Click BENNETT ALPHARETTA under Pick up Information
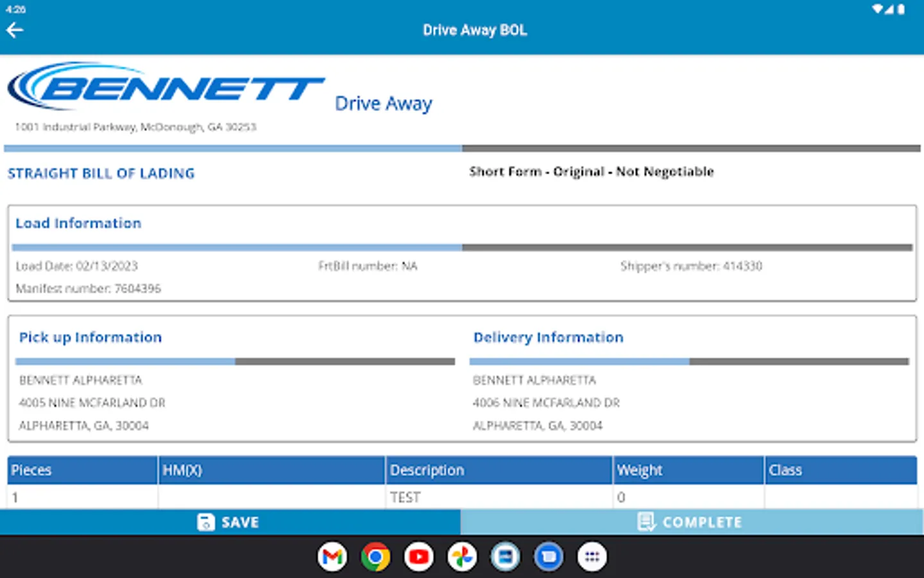Image resolution: width=924 pixels, height=578 pixels. [81, 380]
